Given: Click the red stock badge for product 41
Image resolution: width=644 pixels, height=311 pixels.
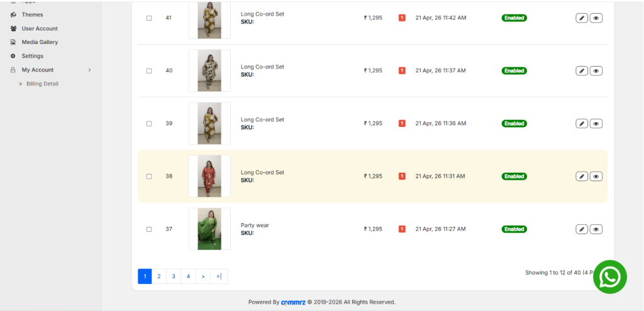Looking at the screenshot, I should click(402, 18).
